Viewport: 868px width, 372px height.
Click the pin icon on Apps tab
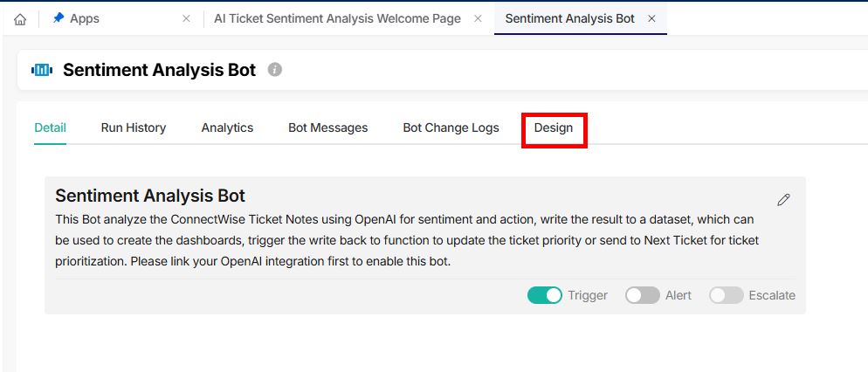point(59,18)
